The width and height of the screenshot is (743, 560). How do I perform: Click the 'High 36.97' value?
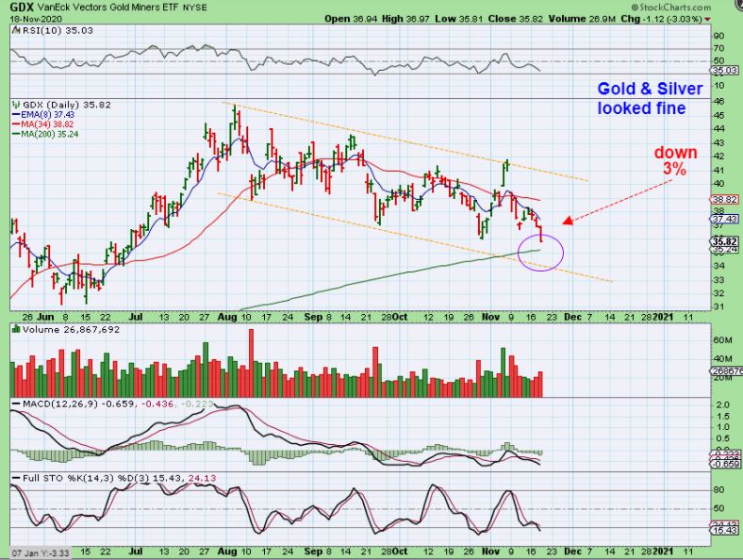(406, 19)
